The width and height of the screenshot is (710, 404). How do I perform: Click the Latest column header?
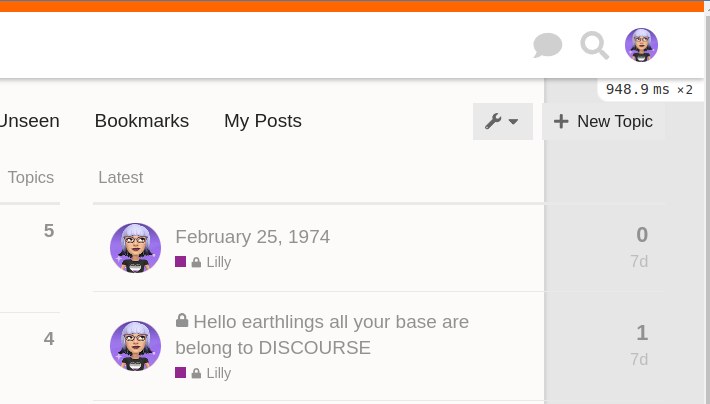click(x=120, y=177)
